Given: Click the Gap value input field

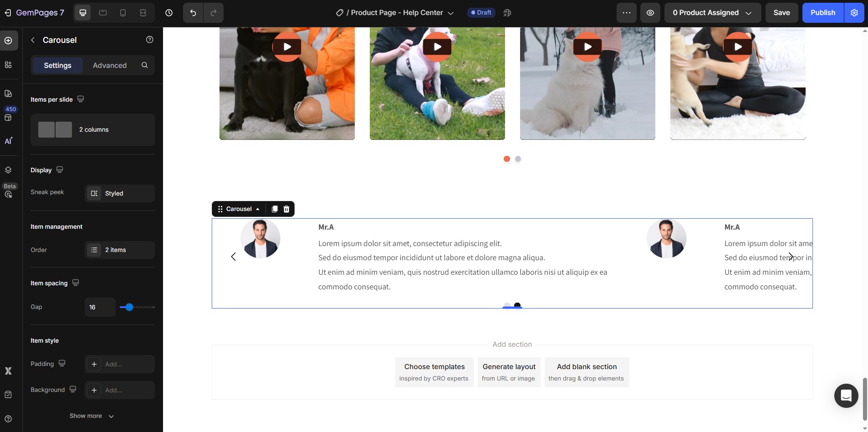Looking at the screenshot, I should pyautogui.click(x=100, y=307).
